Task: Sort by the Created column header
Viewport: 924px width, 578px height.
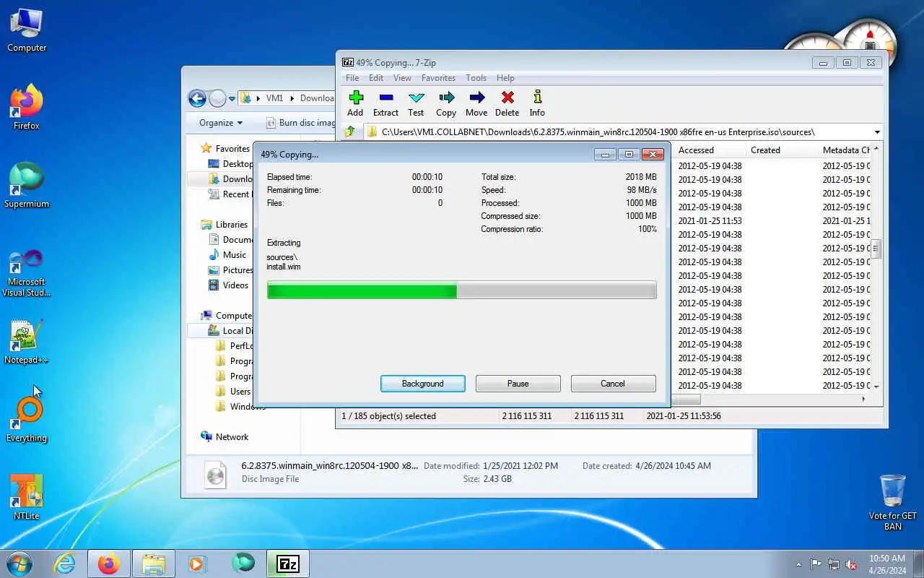Action: click(782, 150)
